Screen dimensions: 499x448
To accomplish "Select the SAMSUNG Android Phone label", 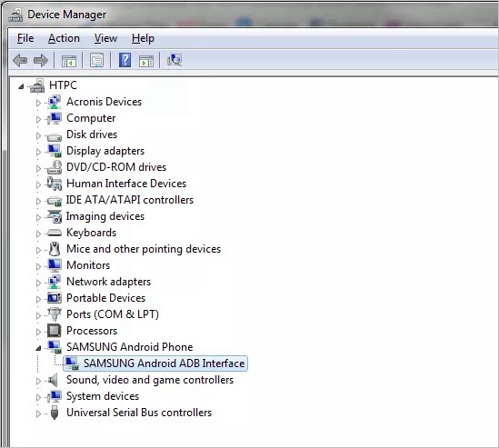I will pyautogui.click(x=130, y=347).
